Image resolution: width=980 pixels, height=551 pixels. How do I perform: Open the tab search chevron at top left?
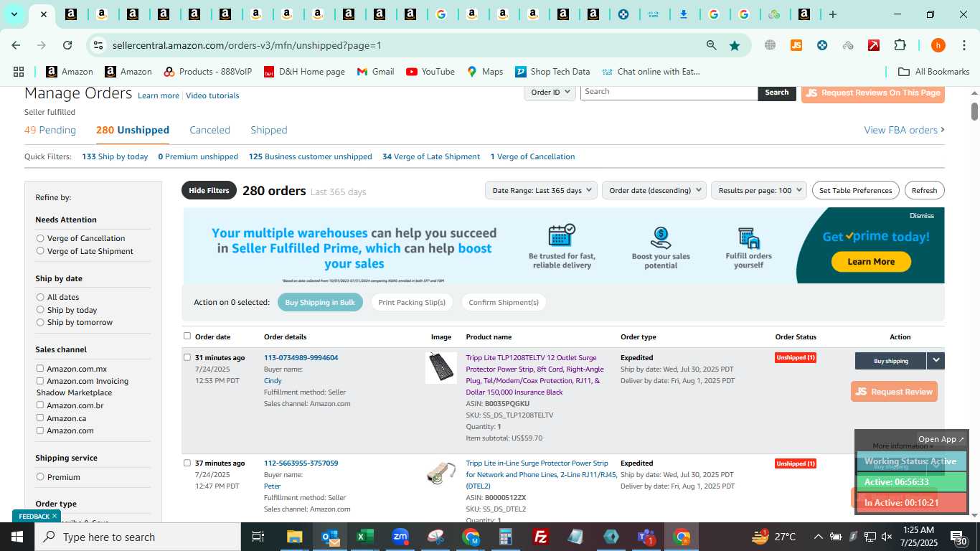[14, 14]
